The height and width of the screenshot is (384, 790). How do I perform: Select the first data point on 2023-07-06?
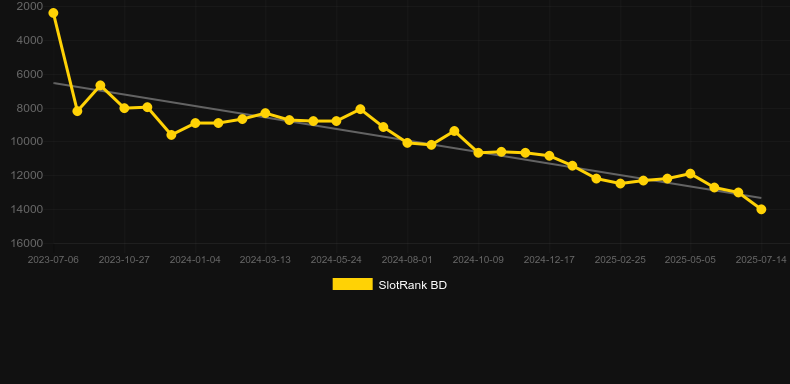click(53, 13)
